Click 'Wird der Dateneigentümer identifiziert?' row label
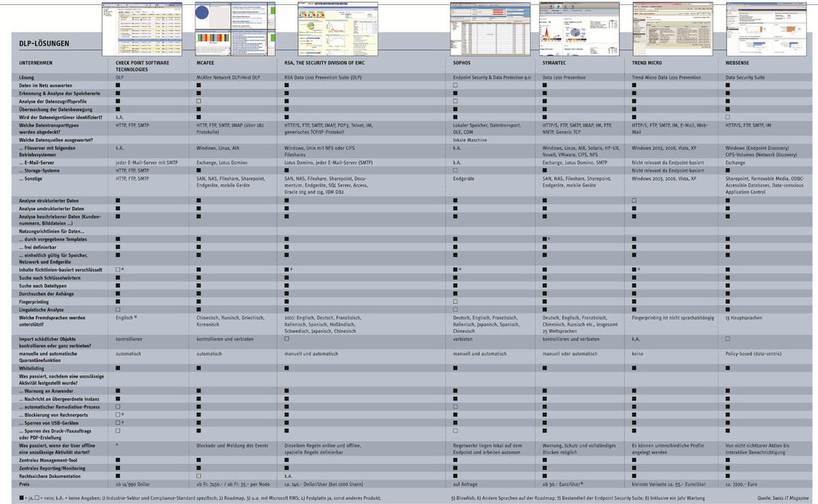 [x=61, y=117]
